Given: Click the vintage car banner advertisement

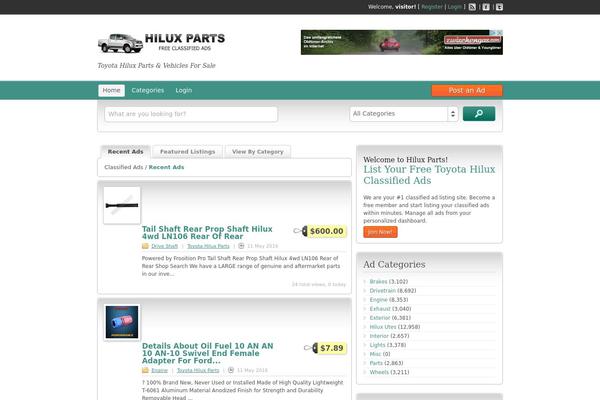Looking at the screenshot, I should 402,42.
